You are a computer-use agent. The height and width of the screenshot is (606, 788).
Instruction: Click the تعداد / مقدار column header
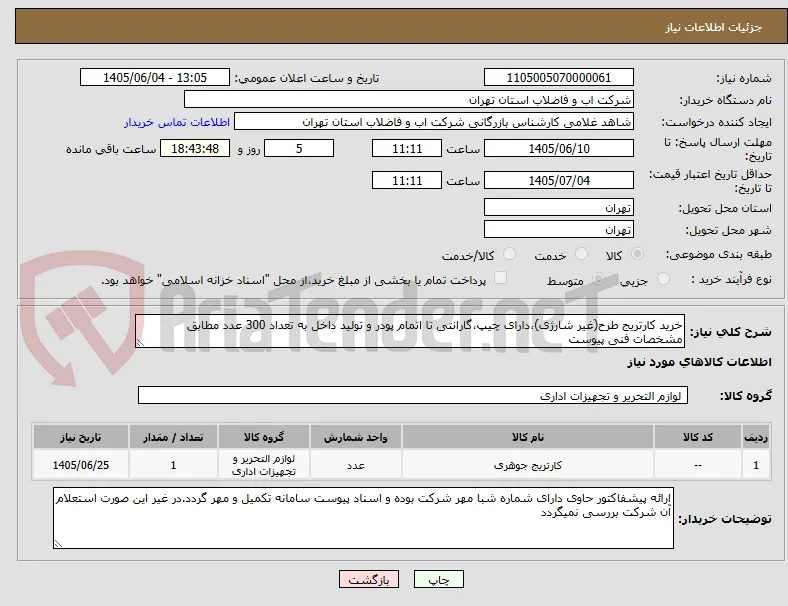coord(173,437)
